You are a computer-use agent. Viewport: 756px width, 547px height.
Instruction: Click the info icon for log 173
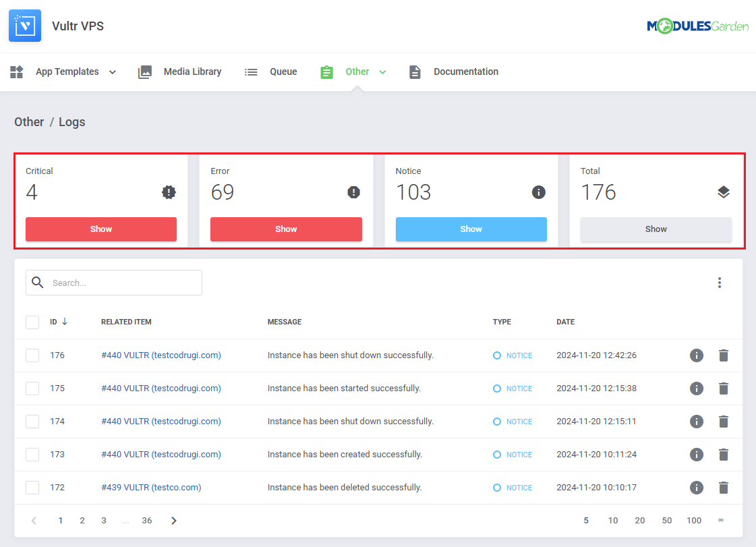[697, 455]
